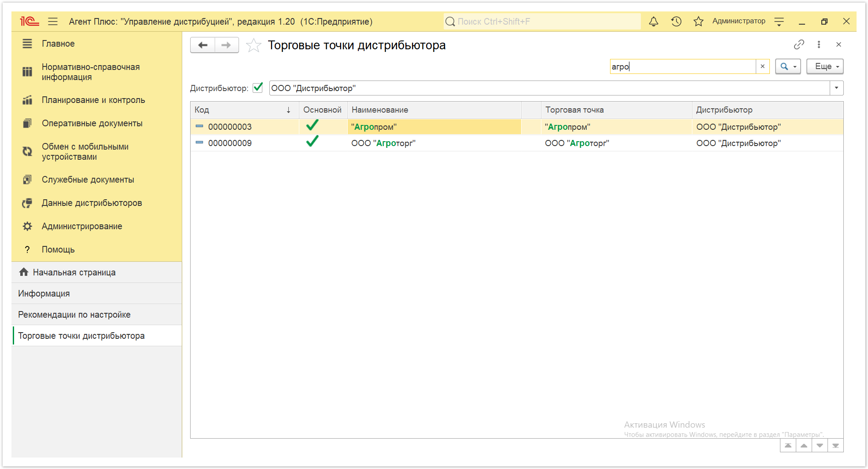The image size is (868, 469).
Task: Go forward with right arrow button
Action: coord(227,45)
